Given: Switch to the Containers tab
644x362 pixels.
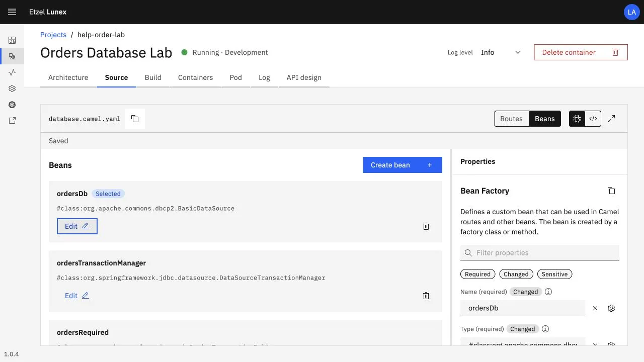Looking at the screenshot, I should click(x=195, y=77).
